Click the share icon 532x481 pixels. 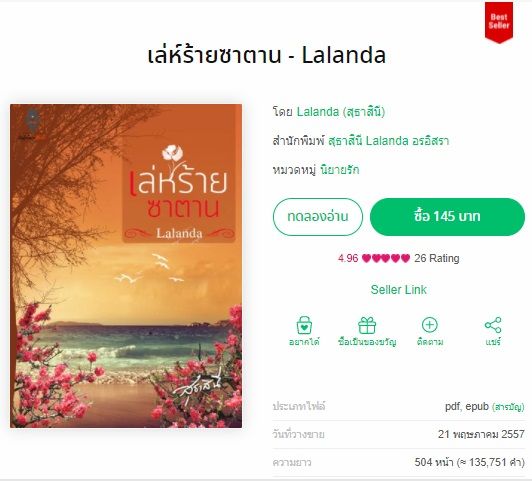[x=493, y=325]
